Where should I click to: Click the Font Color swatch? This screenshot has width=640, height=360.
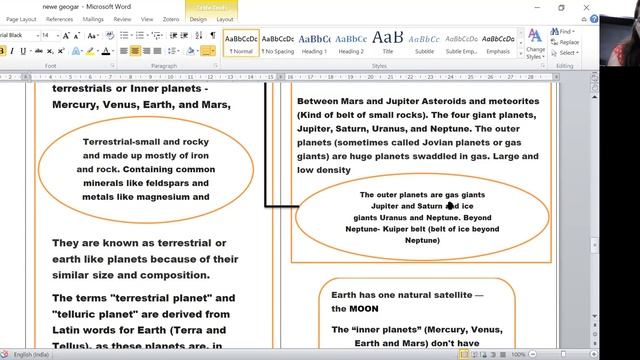[x=106, y=51]
